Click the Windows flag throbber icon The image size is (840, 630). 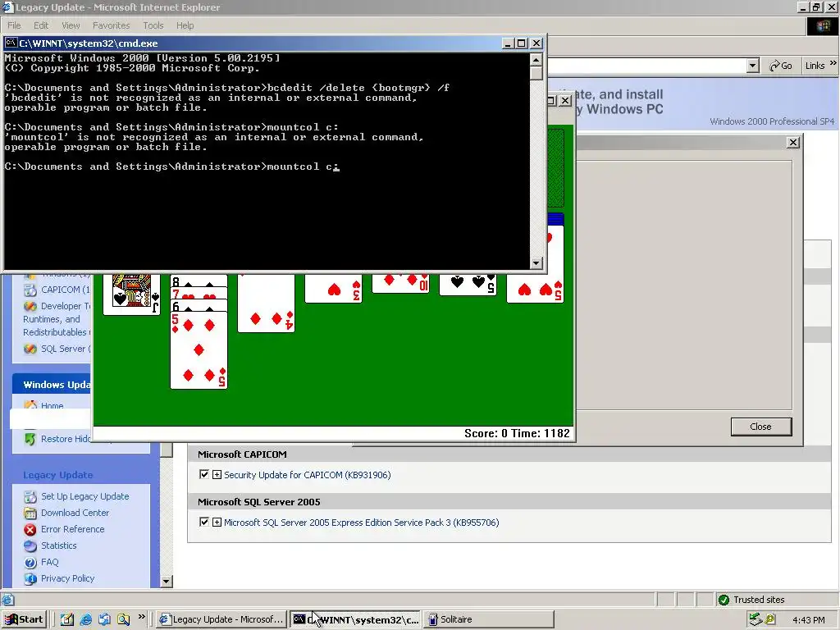pyautogui.click(x=823, y=25)
